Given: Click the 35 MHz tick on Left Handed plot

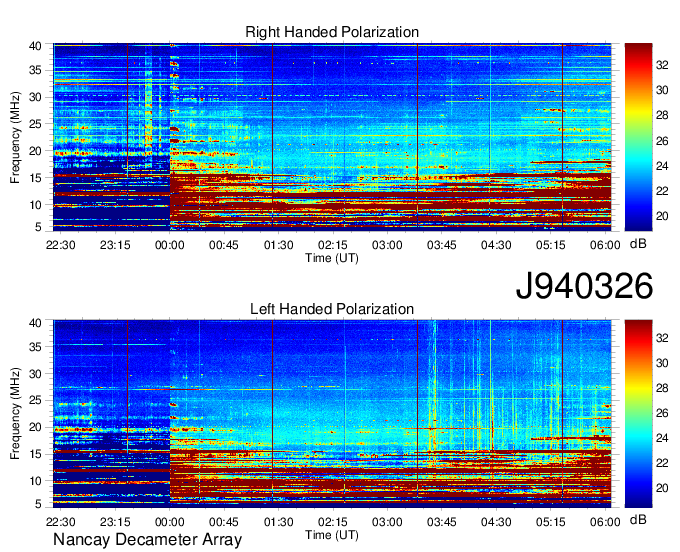Looking at the screenshot, I should (x=35, y=347).
